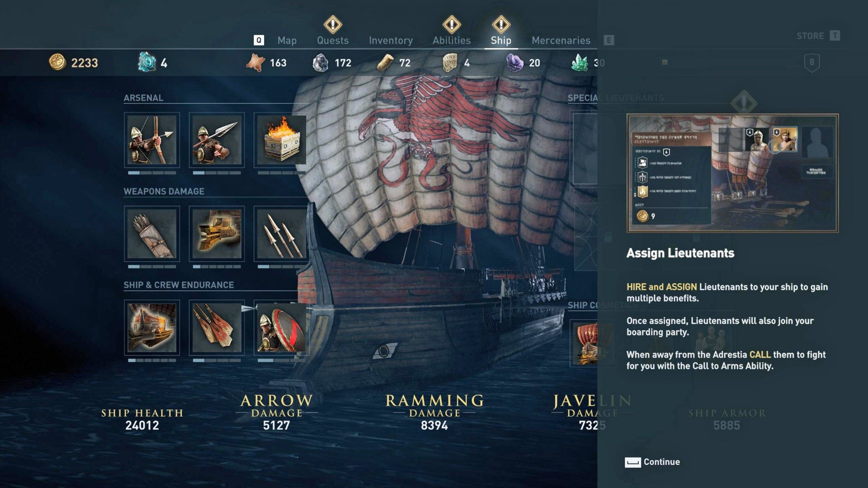
Task: Switch to the Mercenaries tab
Action: 561,40
